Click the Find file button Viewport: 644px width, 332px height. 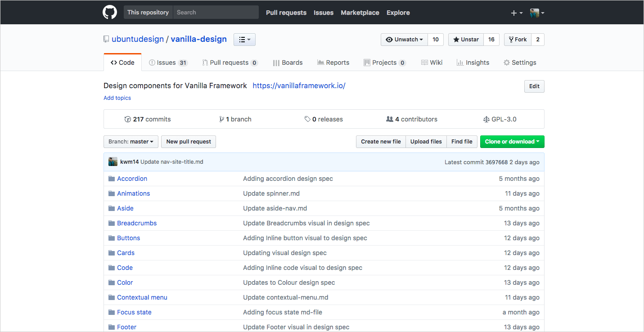[x=462, y=142]
